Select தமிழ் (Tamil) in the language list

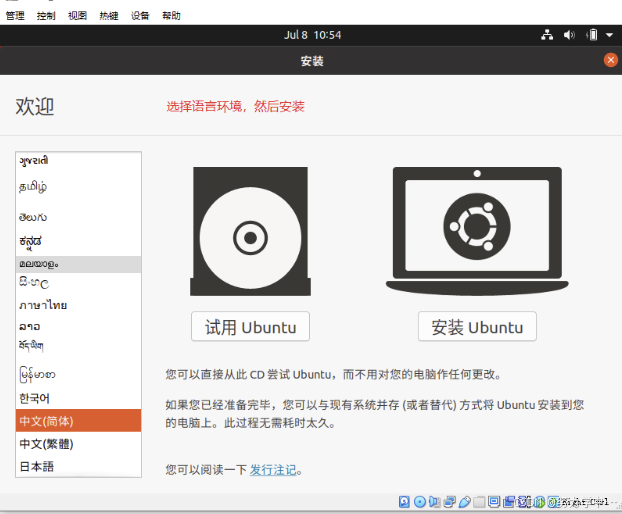point(78,187)
